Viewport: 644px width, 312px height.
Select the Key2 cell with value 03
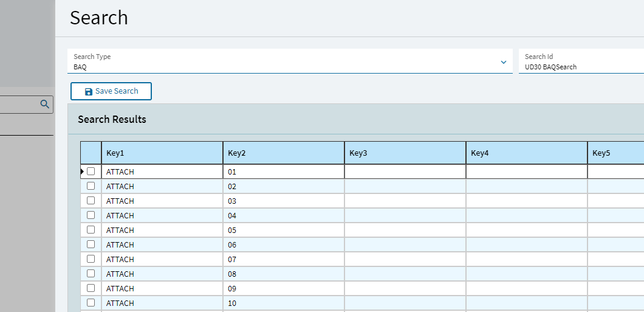[x=284, y=201]
